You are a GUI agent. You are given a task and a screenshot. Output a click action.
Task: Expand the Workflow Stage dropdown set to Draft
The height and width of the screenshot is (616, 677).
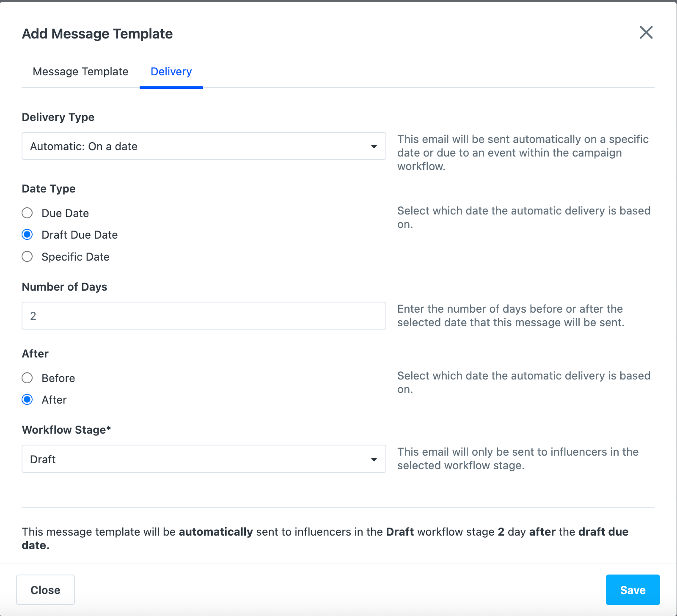(203, 459)
